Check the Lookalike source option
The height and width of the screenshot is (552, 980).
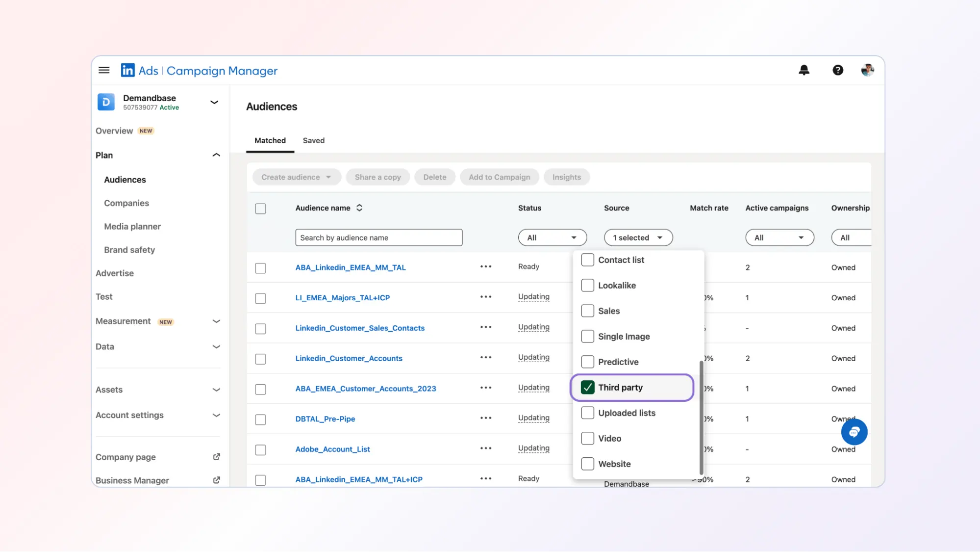tap(587, 286)
